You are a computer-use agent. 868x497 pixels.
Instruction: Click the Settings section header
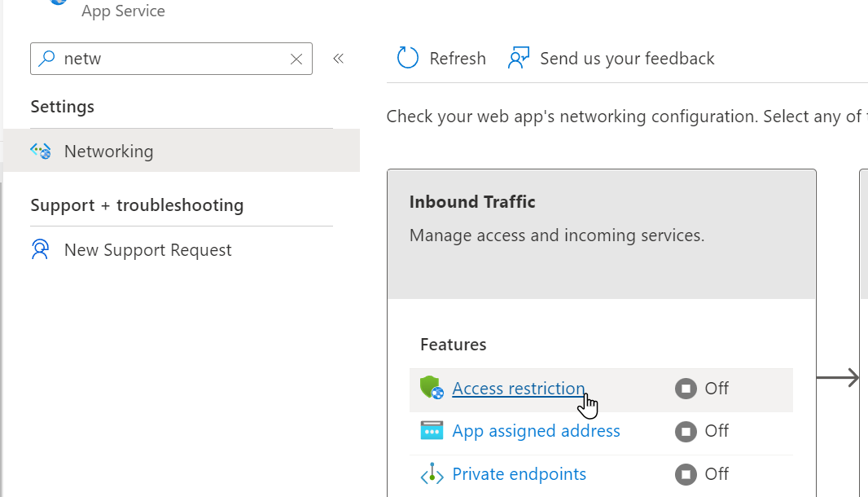tap(63, 107)
